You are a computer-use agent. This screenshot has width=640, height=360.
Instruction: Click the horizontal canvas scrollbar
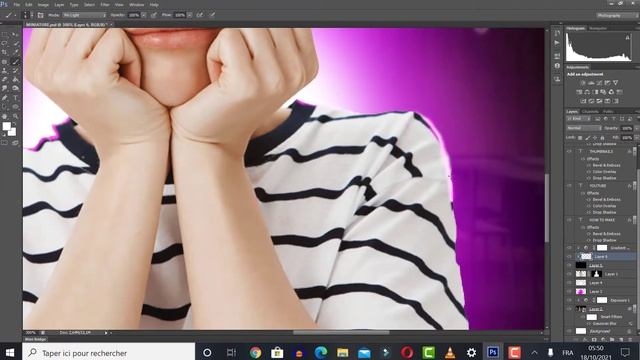click(x=341, y=333)
